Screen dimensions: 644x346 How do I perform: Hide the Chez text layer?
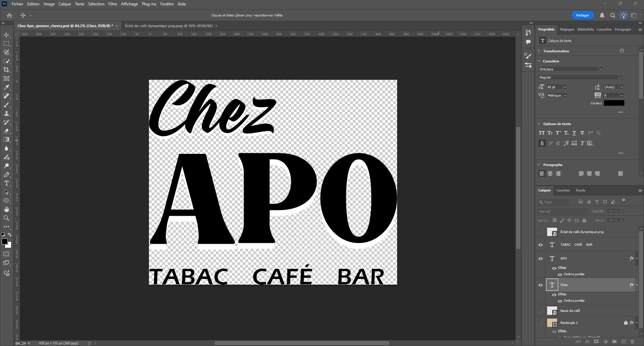tap(540, 285)
